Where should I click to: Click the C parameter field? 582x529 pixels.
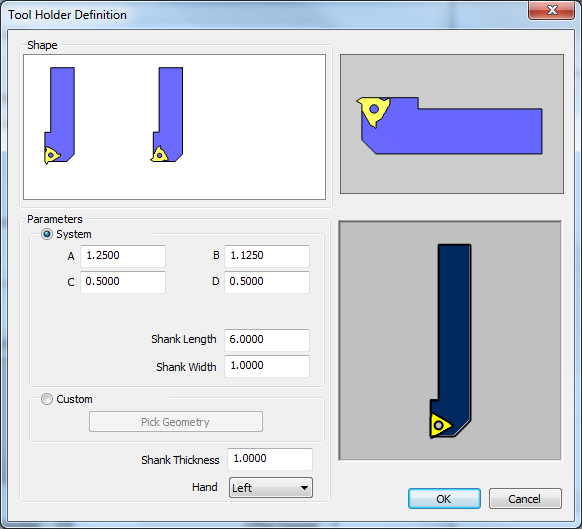click(123, 282)
